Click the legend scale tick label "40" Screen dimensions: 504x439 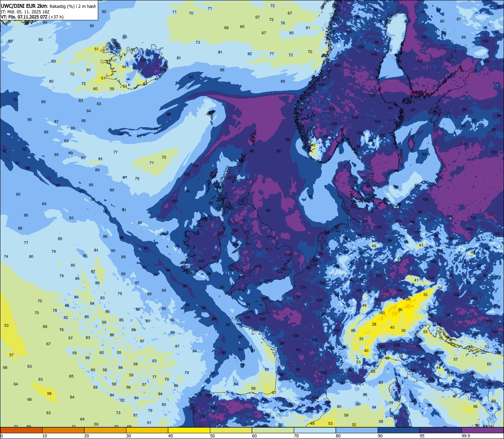170,436
